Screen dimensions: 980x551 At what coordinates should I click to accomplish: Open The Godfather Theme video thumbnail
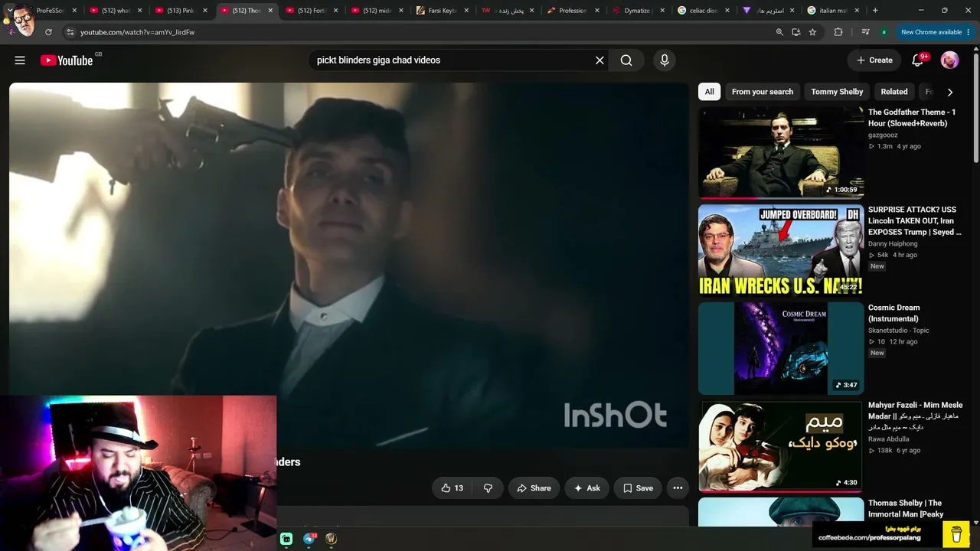[780, 152]
